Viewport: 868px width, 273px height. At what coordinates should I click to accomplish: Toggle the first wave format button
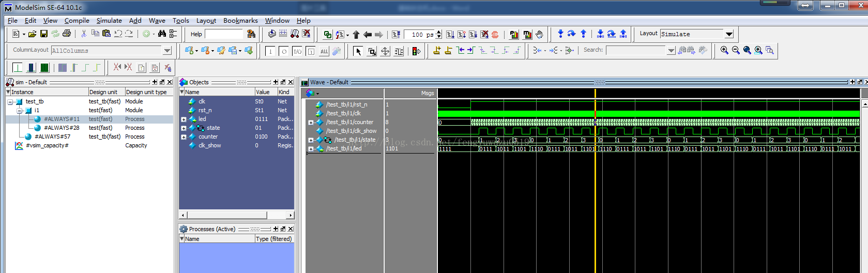coord(17,67)
